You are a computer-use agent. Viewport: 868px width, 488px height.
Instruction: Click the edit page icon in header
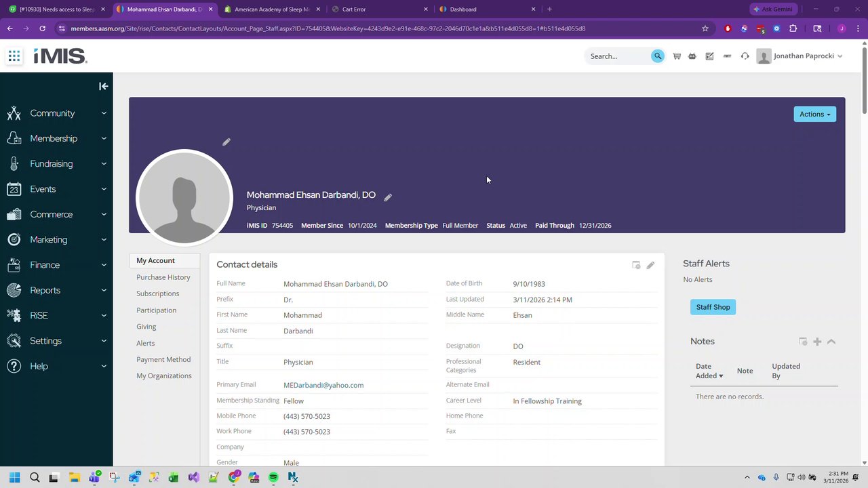tap(709, 56)
